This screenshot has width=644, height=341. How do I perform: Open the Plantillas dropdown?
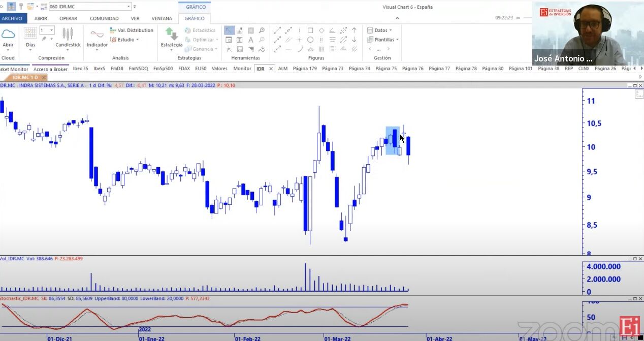[x=383, y=40]
